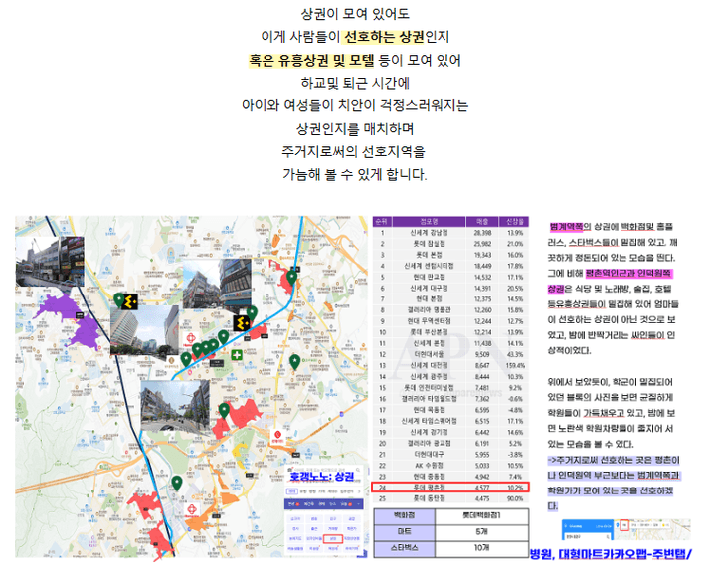
Task: Click the 백화점 label cell
Action: click(405, 516)
